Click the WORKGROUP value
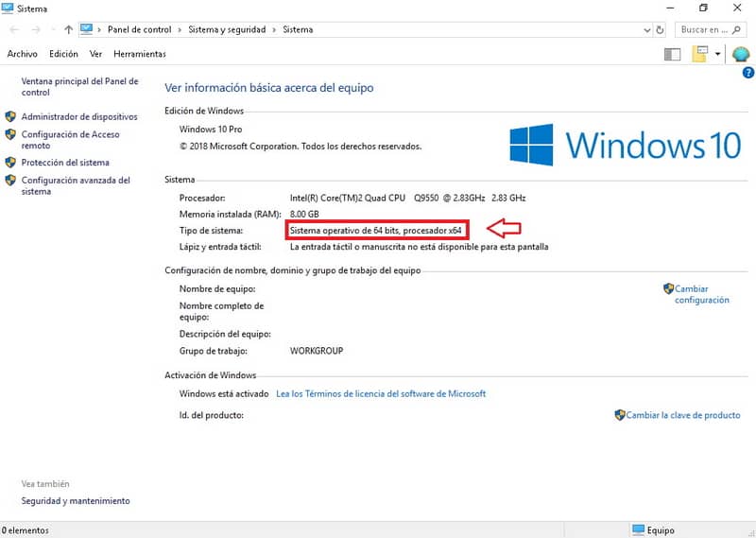The height and width of the screenshot is (538, 756). pyautogui.click(x=317, y=351)
